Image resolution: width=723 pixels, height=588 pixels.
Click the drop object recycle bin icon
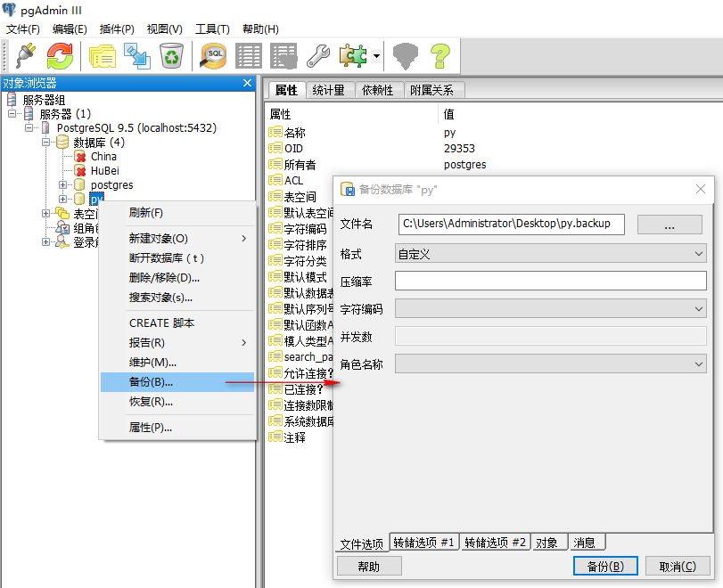[171, 56]
